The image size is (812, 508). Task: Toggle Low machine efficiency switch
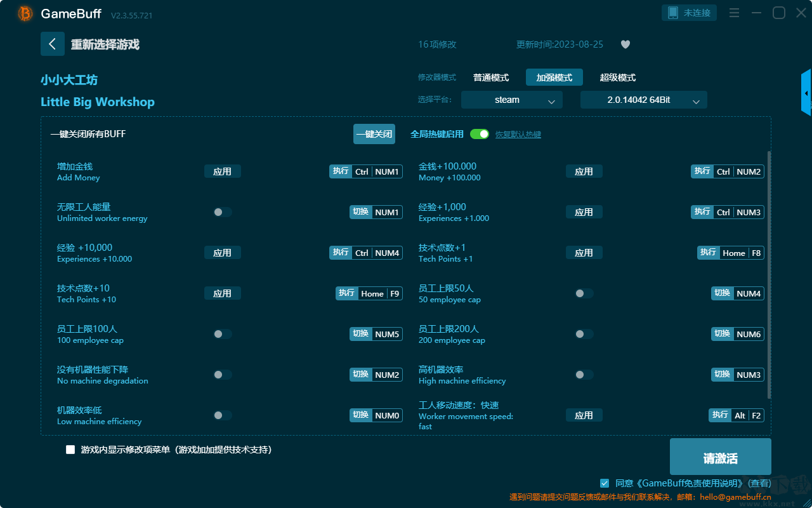pos(223,415)
